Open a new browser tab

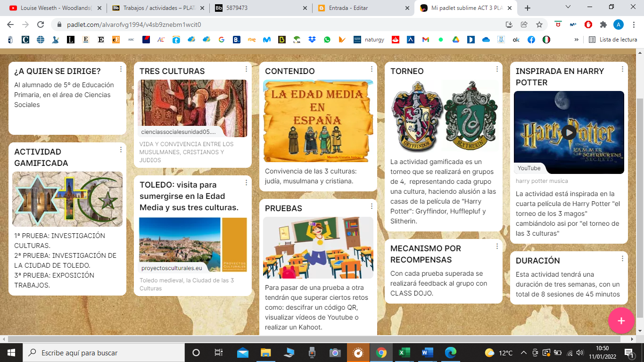coord(528,8)
